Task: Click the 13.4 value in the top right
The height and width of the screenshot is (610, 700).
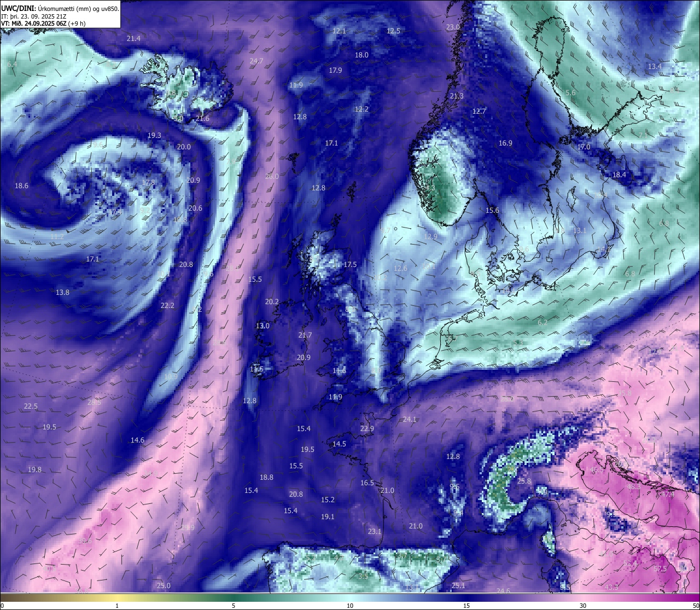Action: (x=655, y=66)
